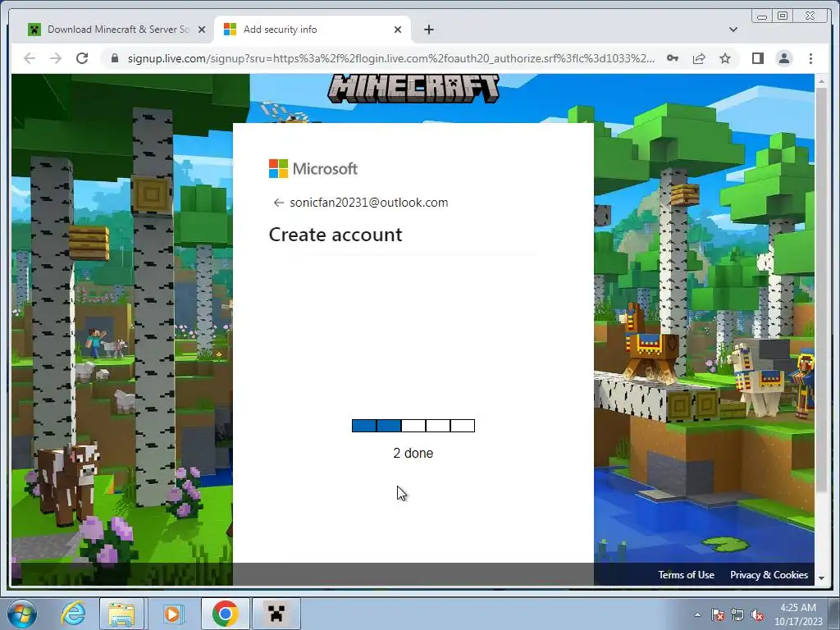This screenshot has height=630, width=840.
Task: Open the muted volume tray icon
Action: point(757,614)
